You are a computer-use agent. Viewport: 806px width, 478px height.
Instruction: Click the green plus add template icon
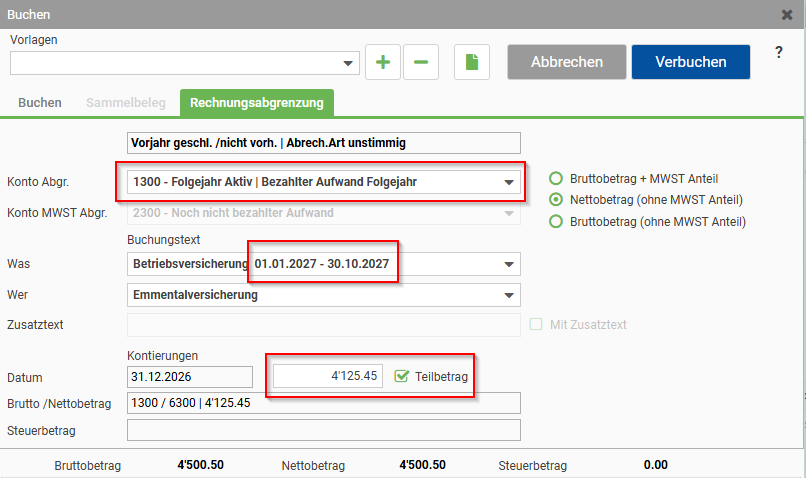[383, 62]
